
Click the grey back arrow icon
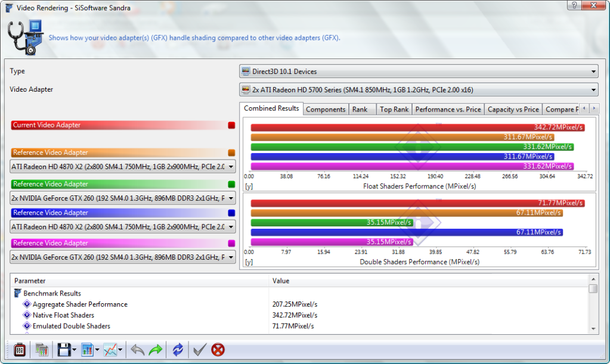[x=137, y=350]
